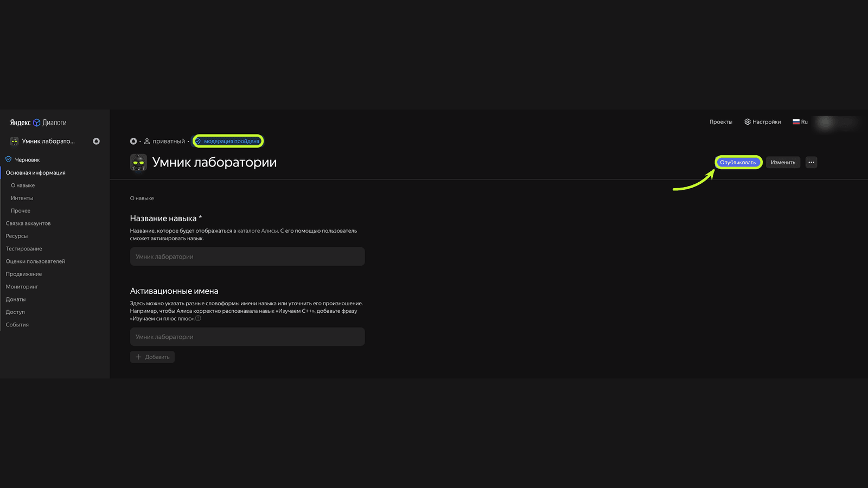
Task: Select Прочее in the sidebar
Action: pos(21,210)
